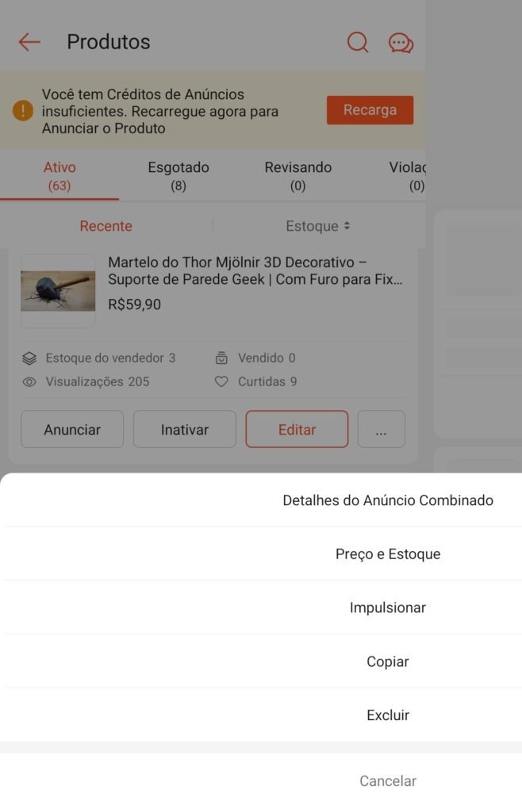Open the three-dots more options button
522x812 pixels.
[x=381, y=429]
